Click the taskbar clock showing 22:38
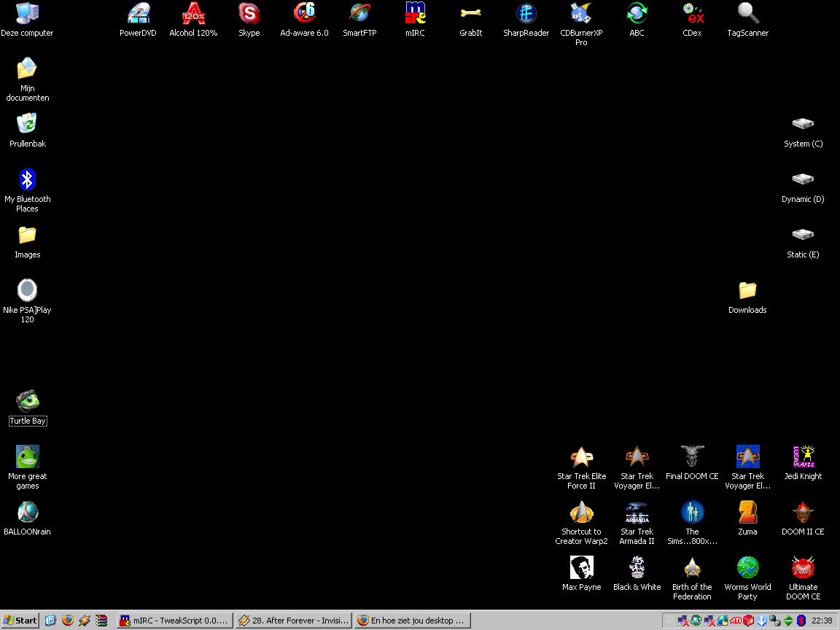Screen dimensions: 840x630 822,621
